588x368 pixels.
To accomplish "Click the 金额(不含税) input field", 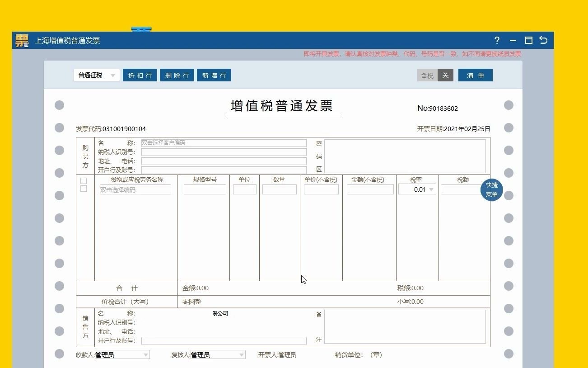I will coord(370,189).
